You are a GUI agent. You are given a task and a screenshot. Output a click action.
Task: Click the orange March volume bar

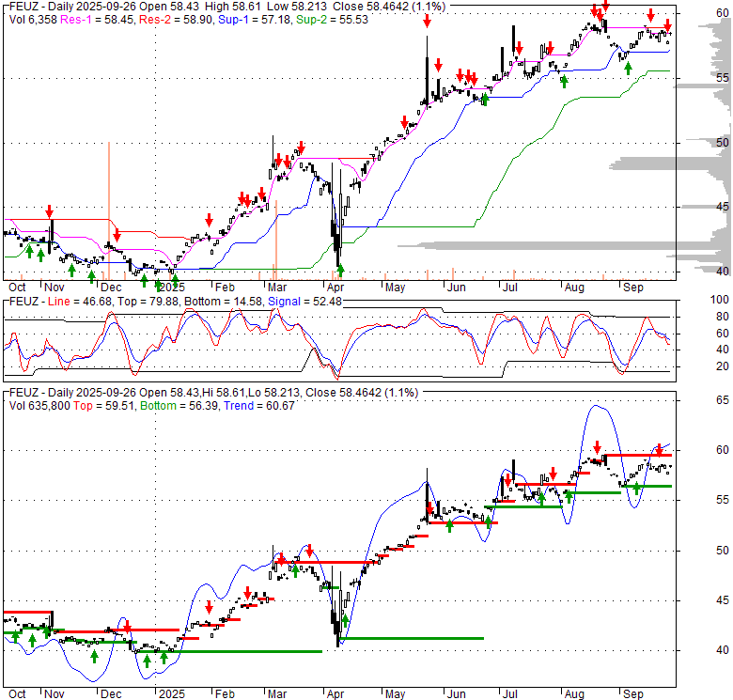[276, 240]
